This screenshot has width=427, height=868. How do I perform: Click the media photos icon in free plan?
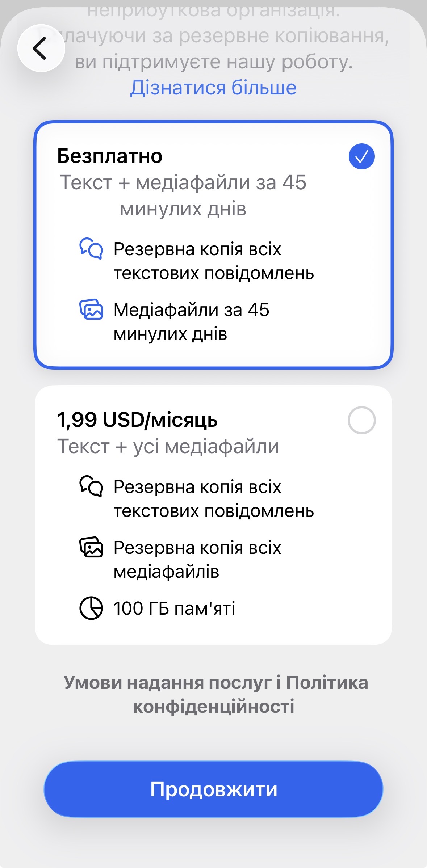91,309
